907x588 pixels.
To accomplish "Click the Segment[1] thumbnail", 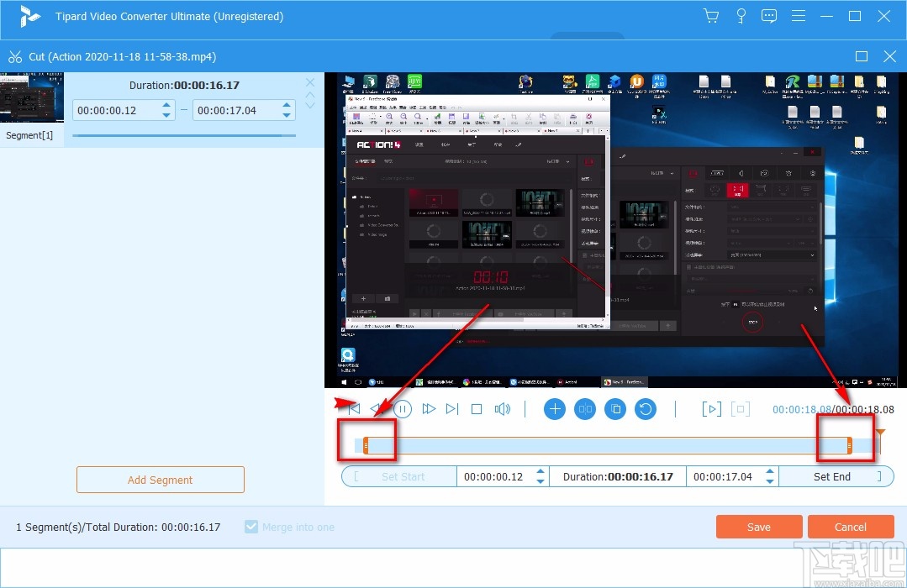I will [x=32, y=97].
